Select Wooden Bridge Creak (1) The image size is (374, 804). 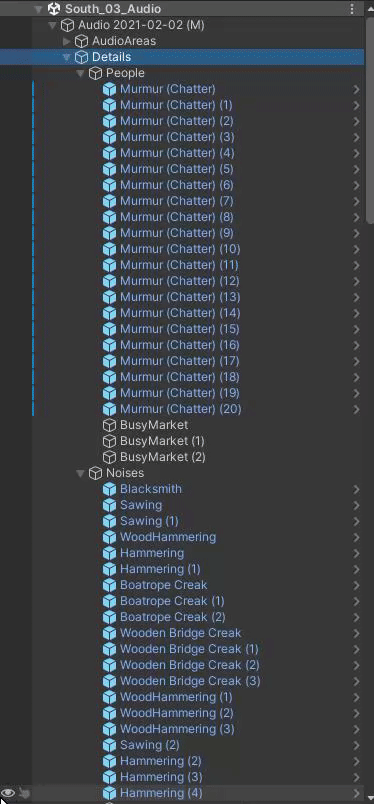click(x=189, y=649)
